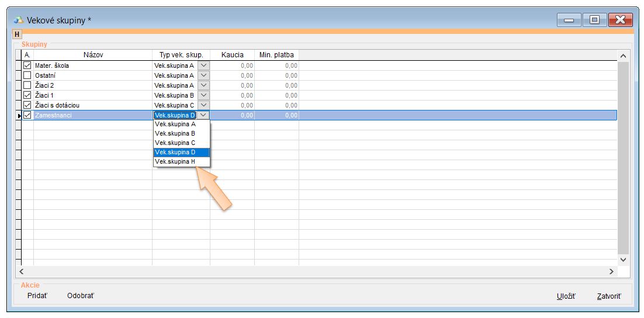Click the H icon below title bar
This screenshot has width=644, height=318.
point(17,34)
